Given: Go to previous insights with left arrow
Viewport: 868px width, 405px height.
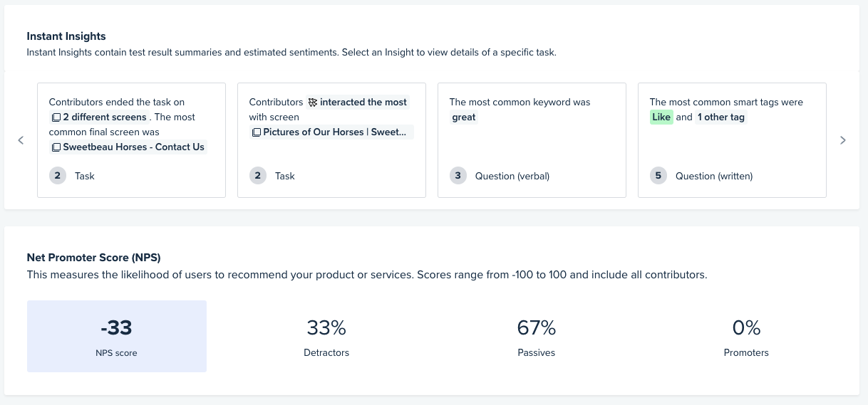Looking at the screenshot, I should pos(21,140).
